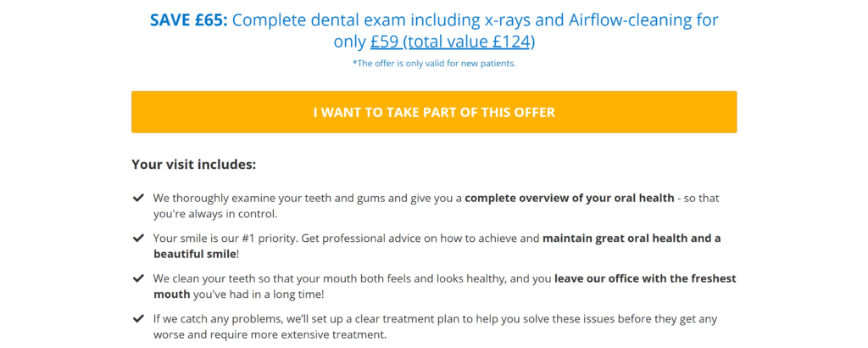Select the "Your visit includes:" heading
Viewport: 868px width, 348px height.
point(194,165)
